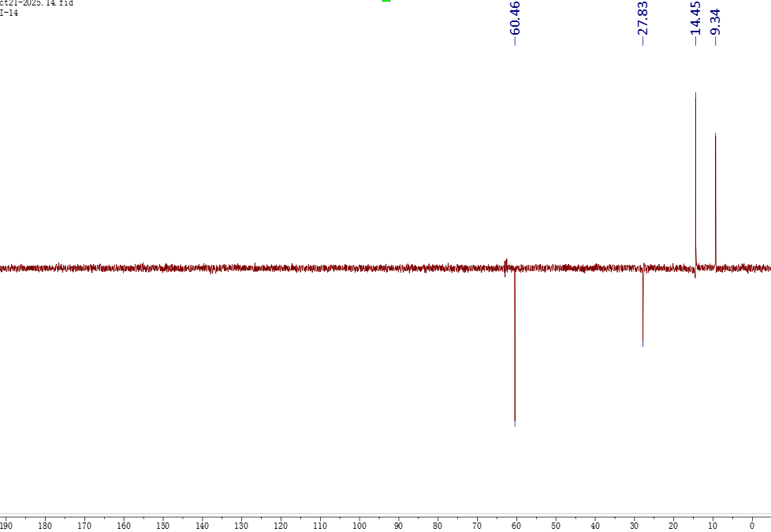Click the 14.45 peak label

coord(695,19)
